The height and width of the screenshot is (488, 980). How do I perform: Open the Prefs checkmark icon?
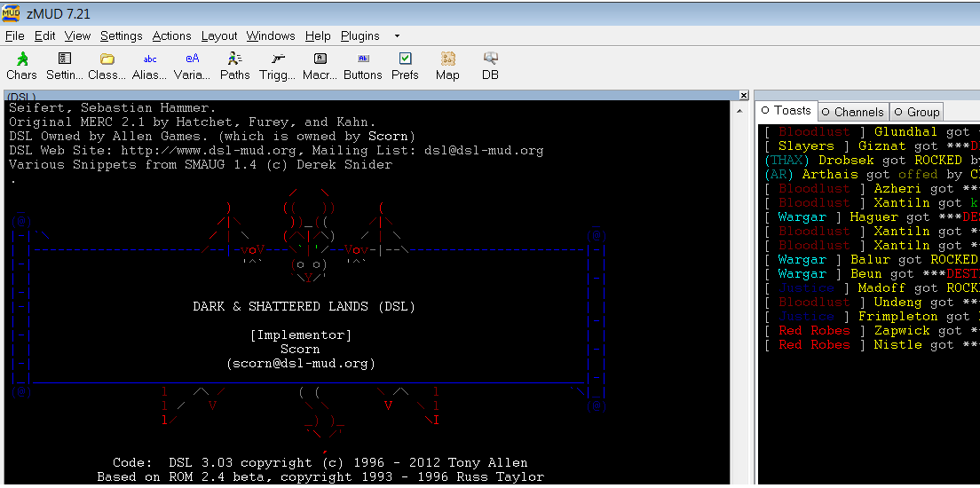point(405,67)
